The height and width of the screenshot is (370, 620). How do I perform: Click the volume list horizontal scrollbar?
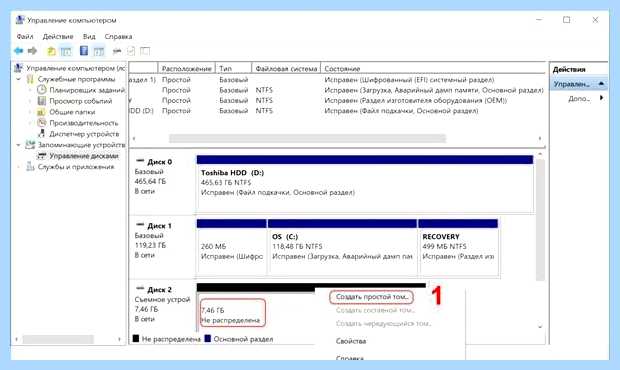pos(307,138)
